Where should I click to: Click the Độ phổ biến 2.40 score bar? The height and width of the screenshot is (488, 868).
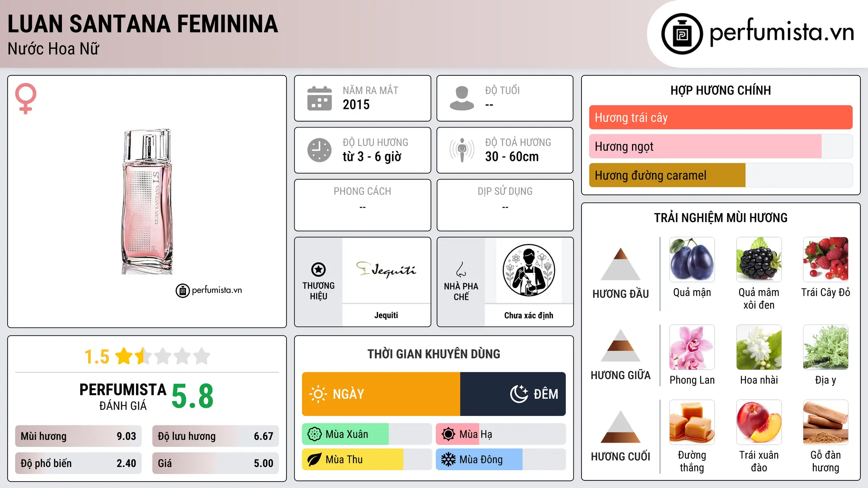pos(78,463)
